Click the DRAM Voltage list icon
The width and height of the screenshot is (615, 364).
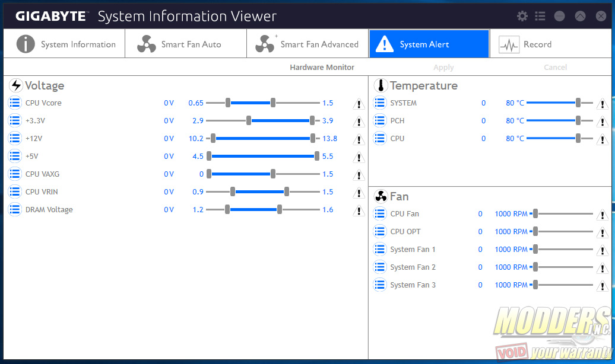[15, 210]
